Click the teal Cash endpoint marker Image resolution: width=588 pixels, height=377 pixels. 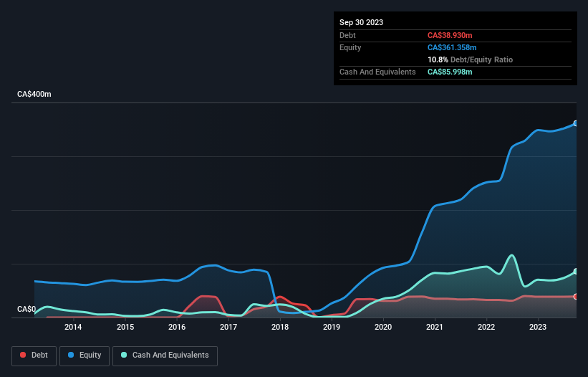pyautogui.click(x=576, y=271)
